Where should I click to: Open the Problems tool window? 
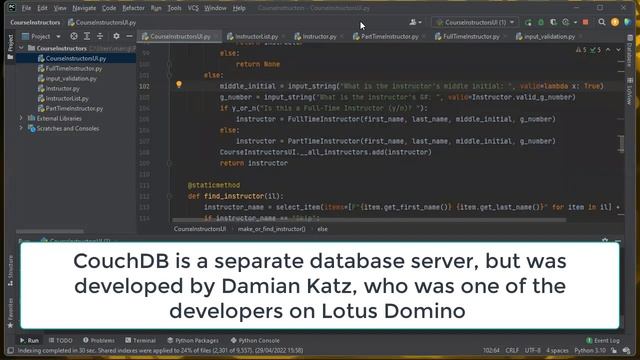click(x=99, y=340)
